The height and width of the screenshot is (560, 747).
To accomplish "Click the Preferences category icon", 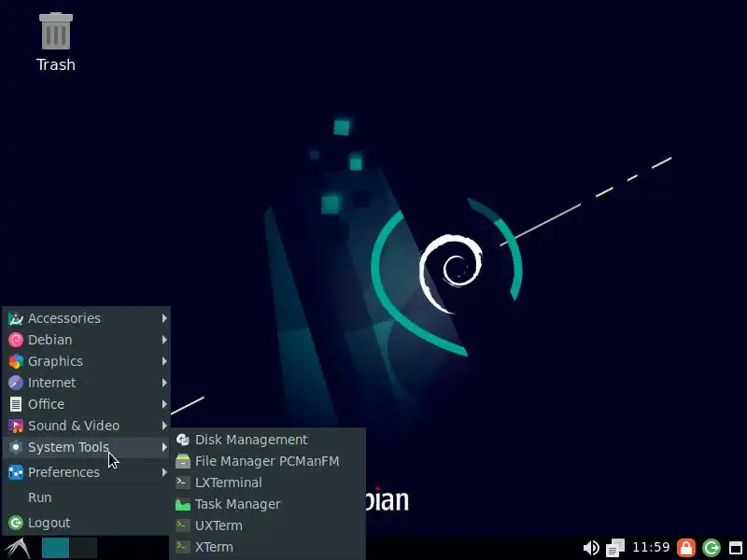I will click(16, 472).
